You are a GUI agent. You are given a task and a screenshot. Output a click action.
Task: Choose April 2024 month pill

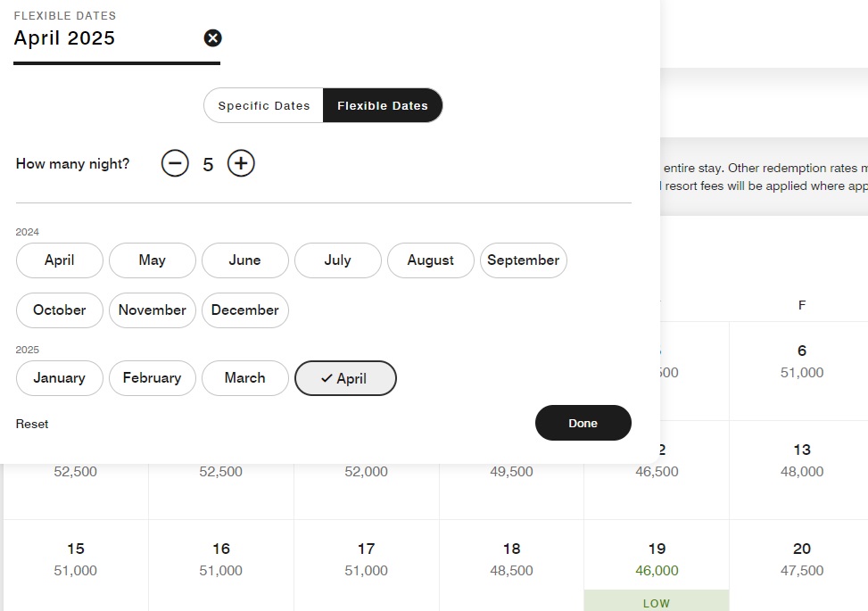tap(60, 260)
